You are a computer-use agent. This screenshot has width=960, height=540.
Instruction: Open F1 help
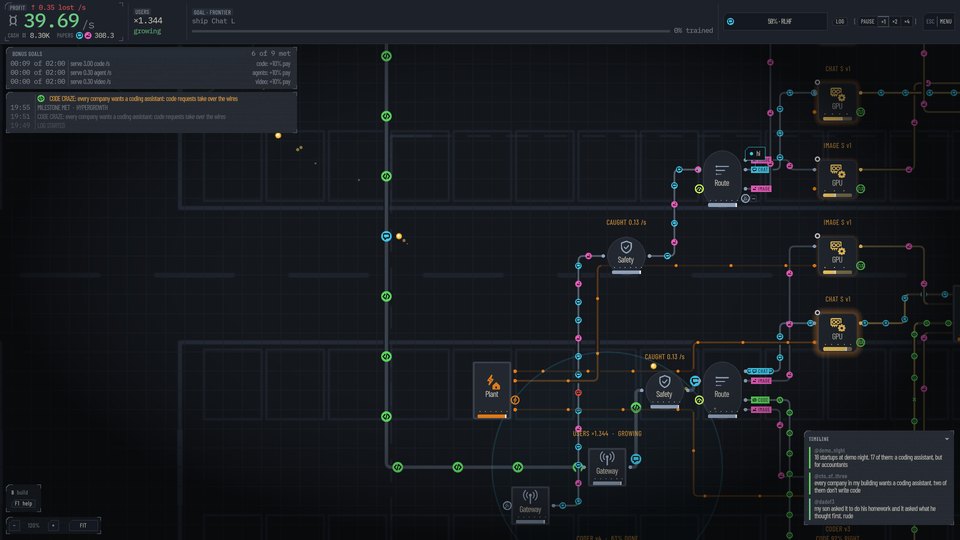(23, 504)
